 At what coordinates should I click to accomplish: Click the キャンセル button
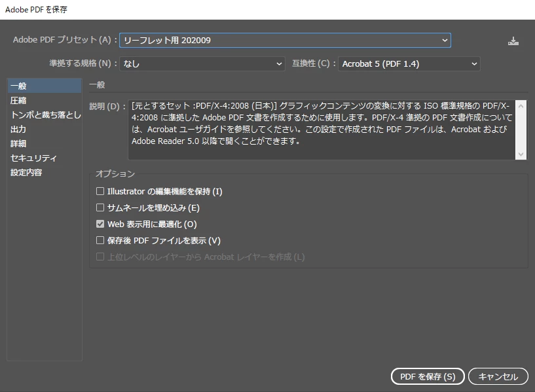(498, 376)
